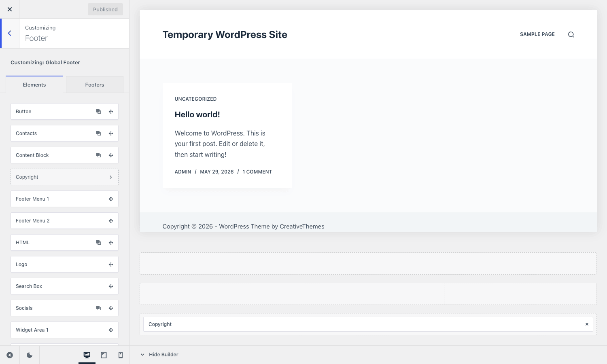Select the Logo element label

tap(21, 265)
